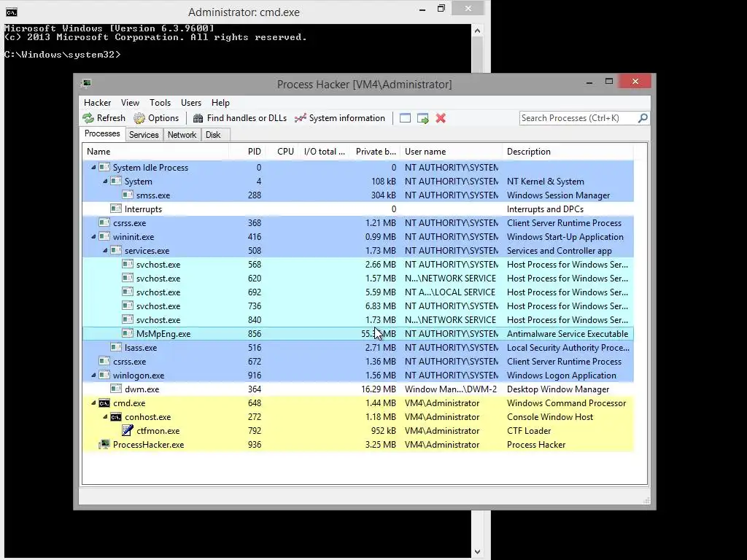Click the services.exe process icon
The height and width of the screenshot is (560, 747).
(116, 251)
